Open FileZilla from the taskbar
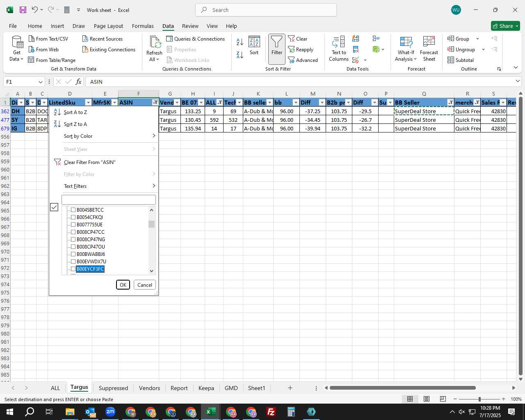Screen dimensions: 525x420 click(271, 412)
